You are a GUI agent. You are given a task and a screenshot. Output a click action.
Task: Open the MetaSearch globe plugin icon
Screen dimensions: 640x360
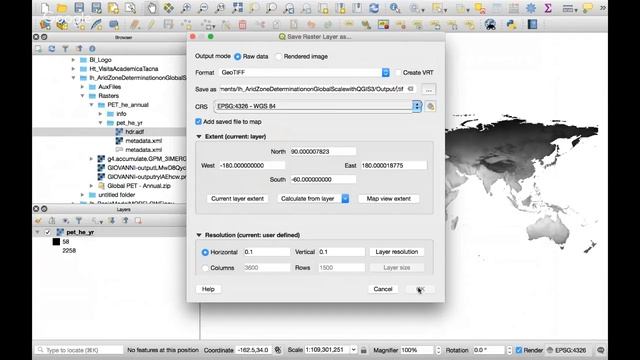(490, 24)
